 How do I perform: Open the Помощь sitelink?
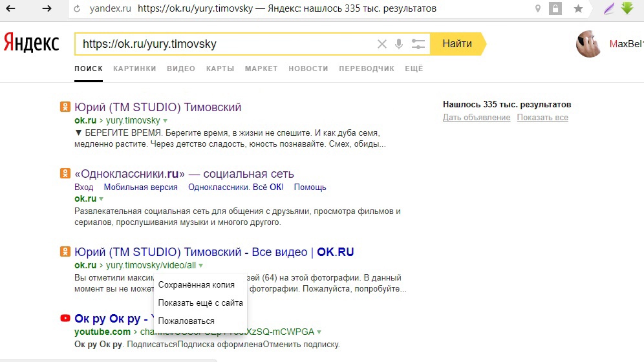coord(310,187)
